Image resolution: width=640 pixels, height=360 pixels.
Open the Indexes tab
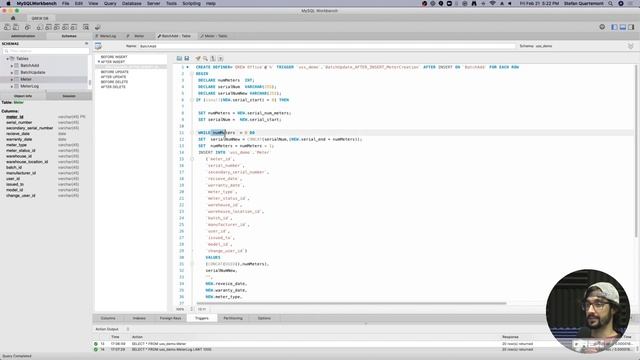pyautogui.click(x=139, y=318)
